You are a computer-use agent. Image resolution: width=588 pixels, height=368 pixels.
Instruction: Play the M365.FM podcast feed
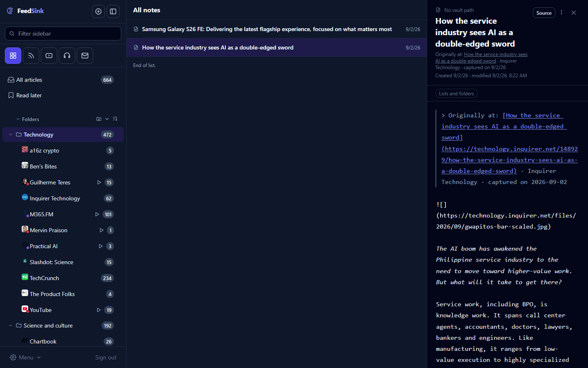pos(97,214)
